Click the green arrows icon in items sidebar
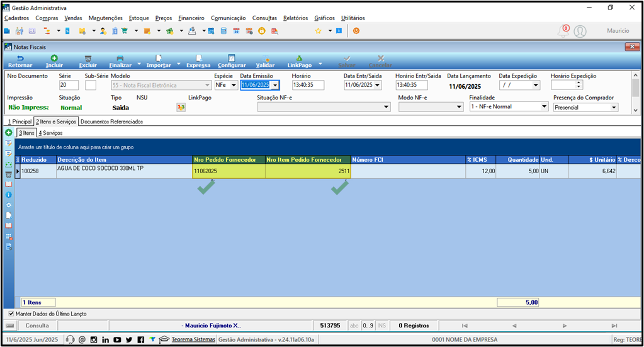This screenshot has height=347, width=644. 9,164
